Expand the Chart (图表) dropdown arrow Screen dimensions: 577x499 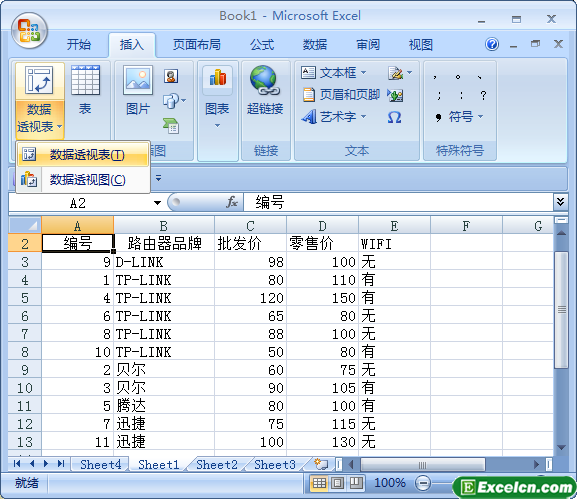point(217,125)
